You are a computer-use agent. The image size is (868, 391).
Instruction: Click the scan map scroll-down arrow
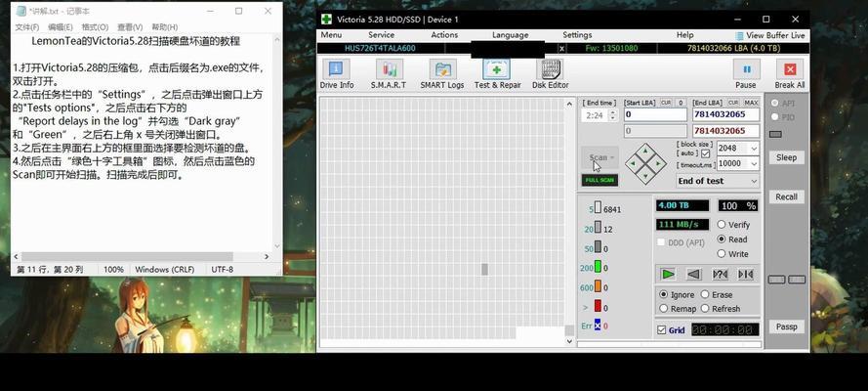569,341
